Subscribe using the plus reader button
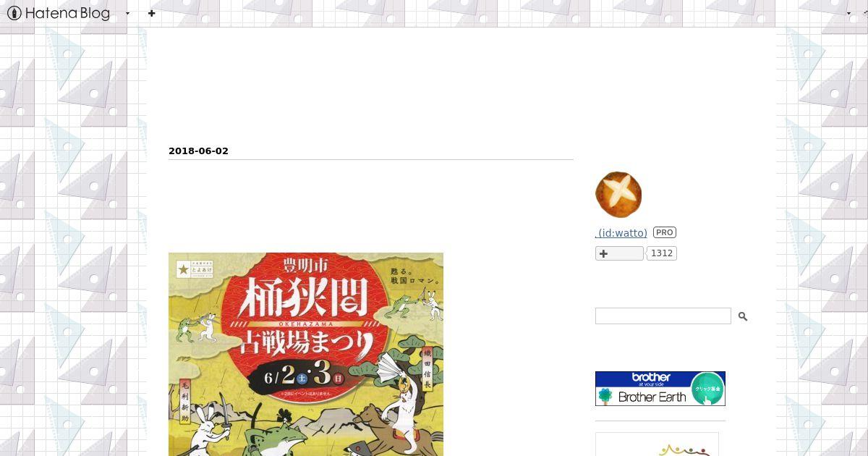This screenshot has width=868, height=456. tap(619, 253)
